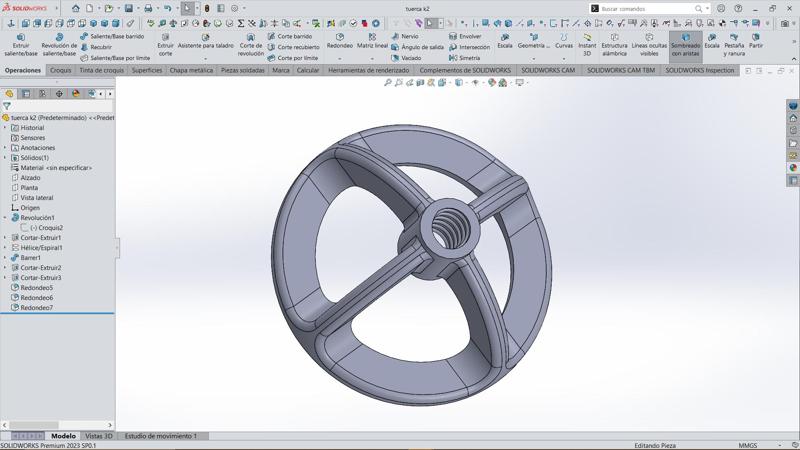This screenshot has height=450, width=800.
Task: Expand the Cortar-Extruir1 feature node
Action: 5,238
